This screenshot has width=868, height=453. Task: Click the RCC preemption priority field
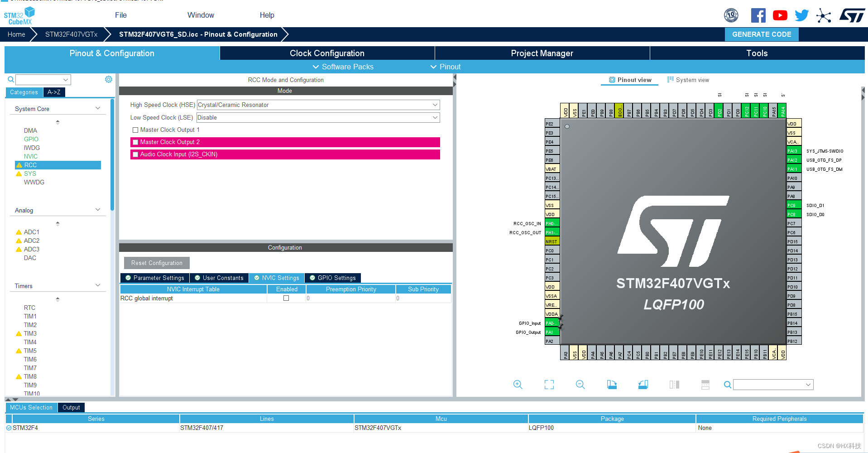tap(350, 298)
